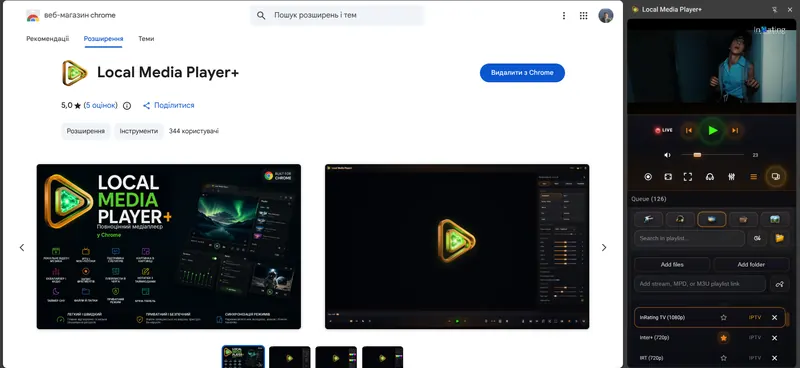Click the веб-магазин chrome logo

(71, 15)
